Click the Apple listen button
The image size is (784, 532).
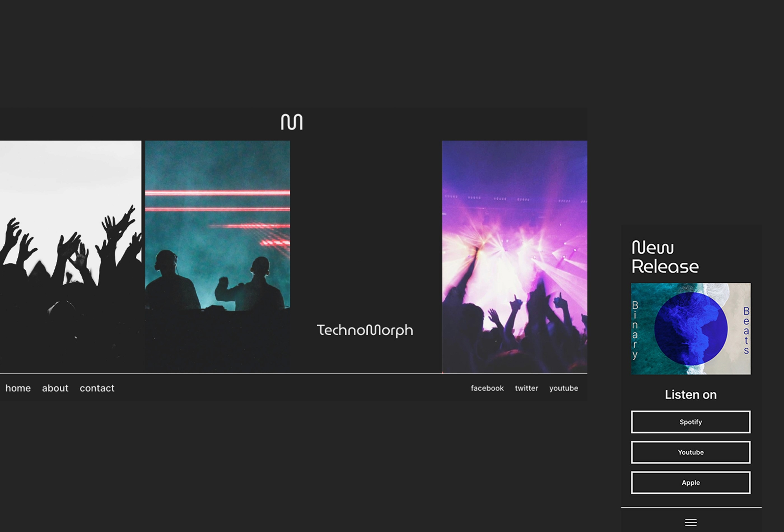tap(690, 482)
